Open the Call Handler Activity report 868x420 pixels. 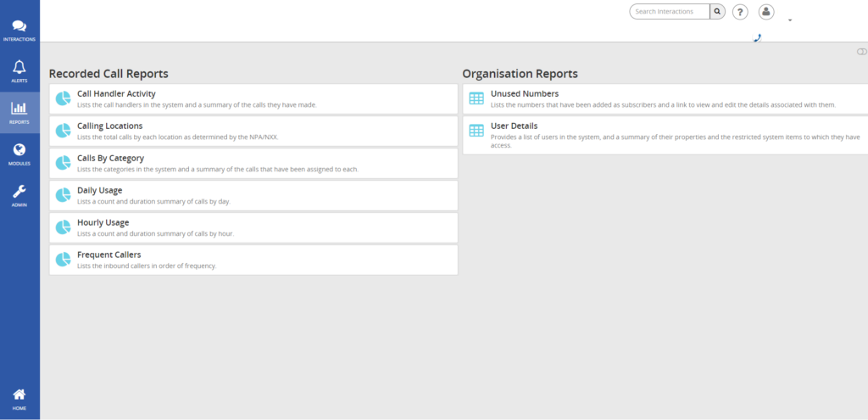point(253,98)
